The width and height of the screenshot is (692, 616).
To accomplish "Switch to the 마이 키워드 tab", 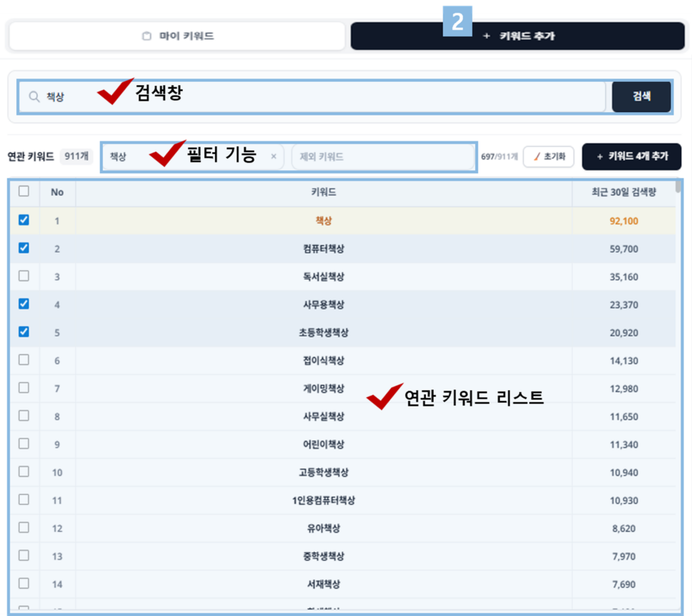I will coord(176,36).
